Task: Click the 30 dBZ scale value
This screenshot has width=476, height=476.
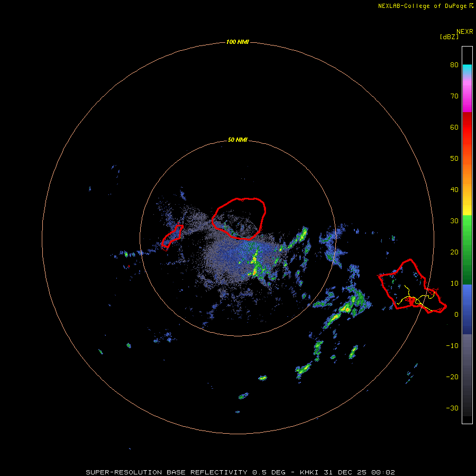Action: pyautogui.click(x=454, y=221)
